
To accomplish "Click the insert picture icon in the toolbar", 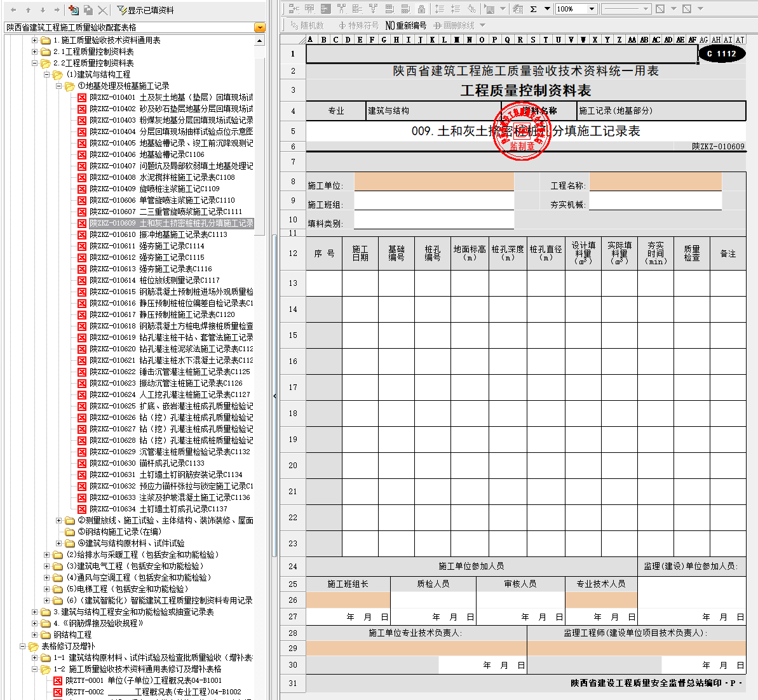I will pyautogui.click(x=490, y=9).
